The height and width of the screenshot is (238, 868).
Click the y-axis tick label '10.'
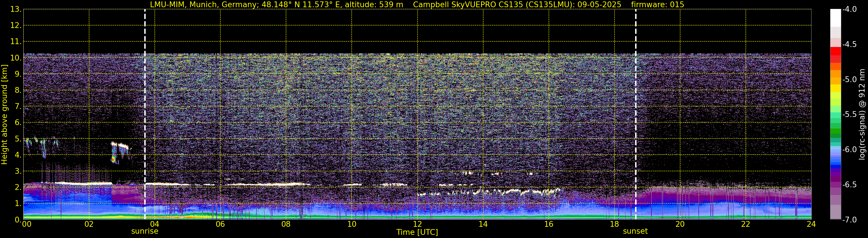click(16, 58)
